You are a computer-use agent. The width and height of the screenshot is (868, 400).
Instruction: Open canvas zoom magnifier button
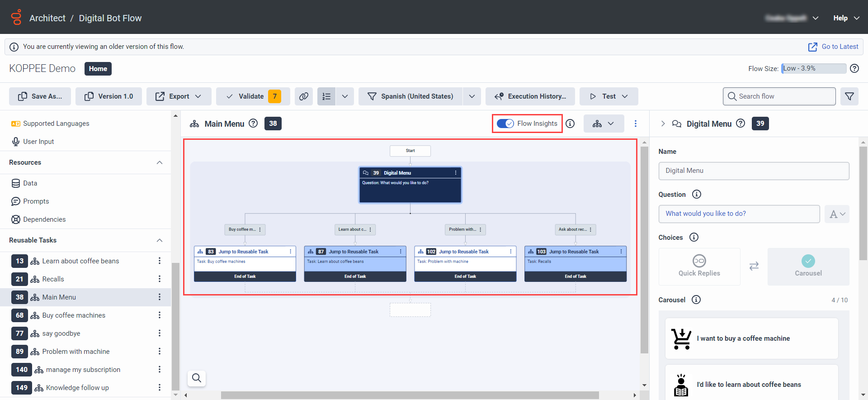[197, 378]
